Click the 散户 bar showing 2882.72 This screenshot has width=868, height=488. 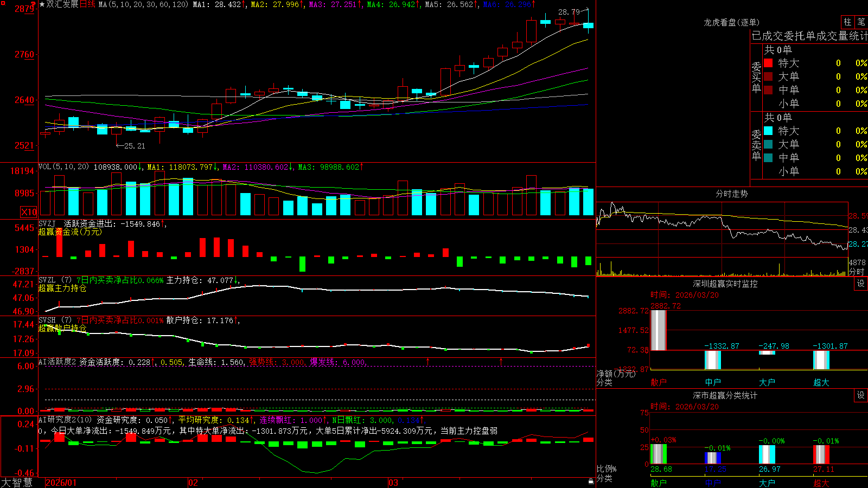coord(658,330)
